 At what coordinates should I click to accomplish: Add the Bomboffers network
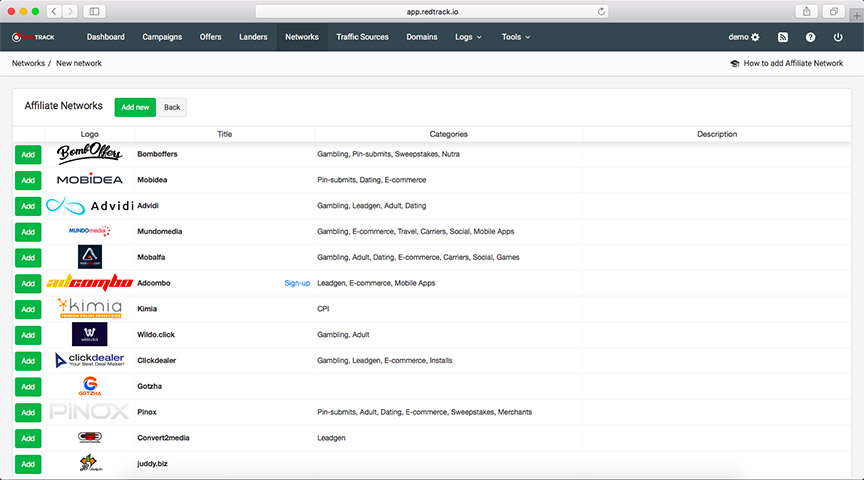pos(28,154)
